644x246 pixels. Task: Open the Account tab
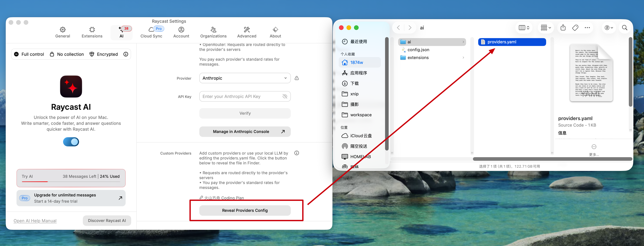[x=181, y=32]
